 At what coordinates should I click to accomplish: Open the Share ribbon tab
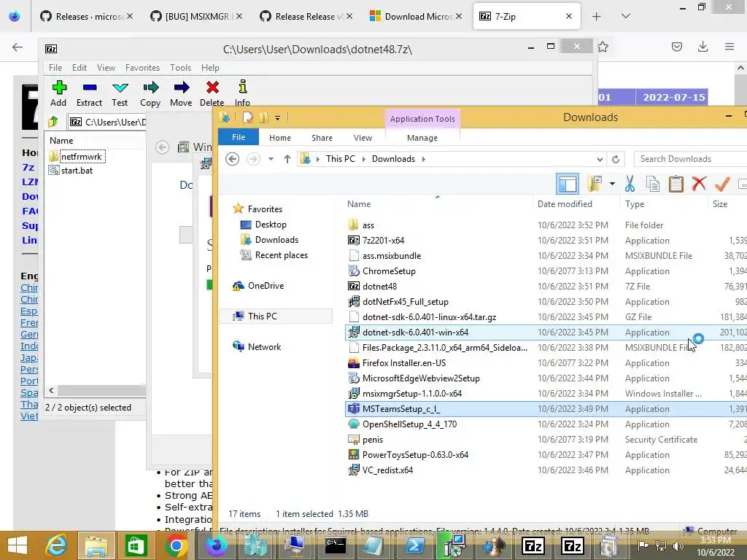(x=322, y=138)
